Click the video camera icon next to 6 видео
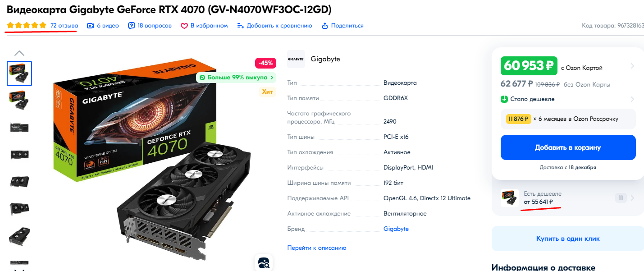Viewport: 644px width, 271px height. 91,26
